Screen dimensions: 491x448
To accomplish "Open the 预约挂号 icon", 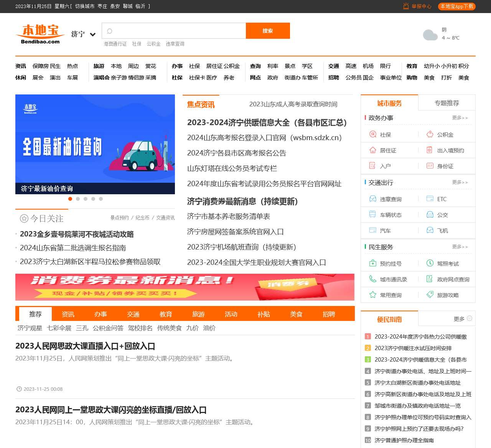I will pos(372,263).
